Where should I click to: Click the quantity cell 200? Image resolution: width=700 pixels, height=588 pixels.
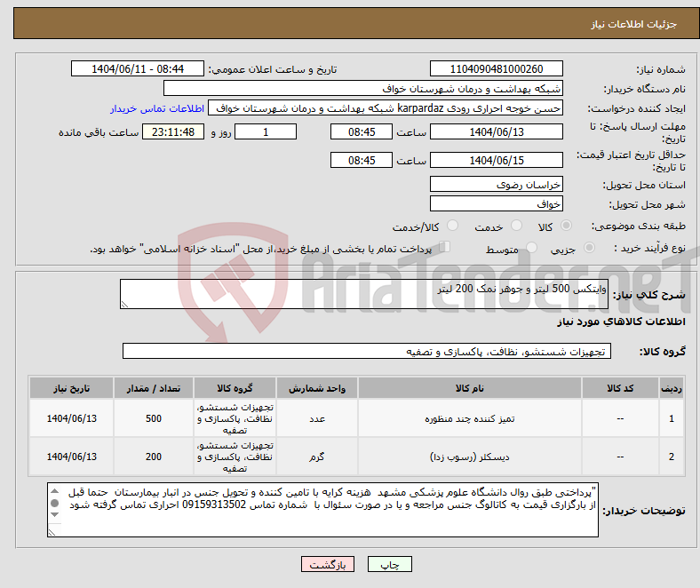pos(154,457)
